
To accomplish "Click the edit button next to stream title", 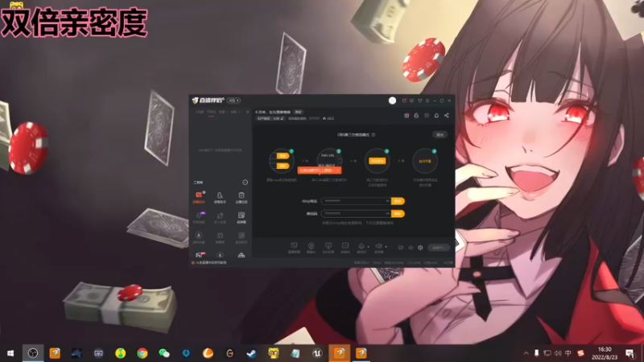I will (299, 112).
